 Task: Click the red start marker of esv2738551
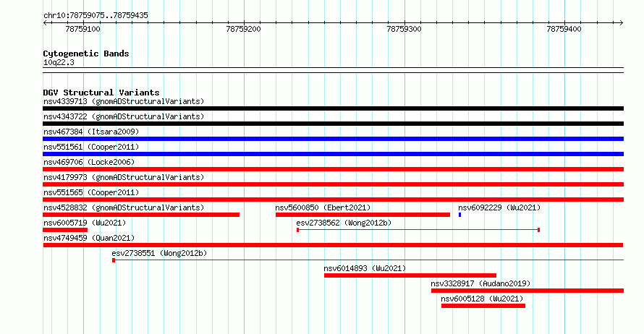114,260
